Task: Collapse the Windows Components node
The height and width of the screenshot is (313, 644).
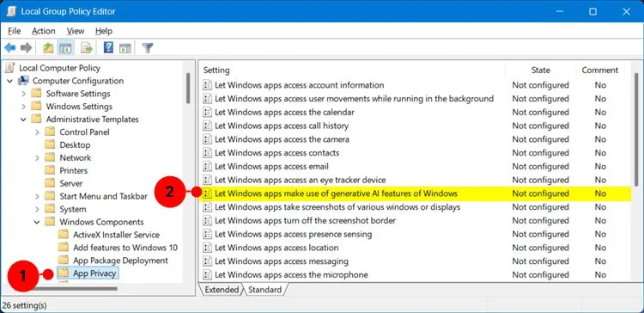Action: coord(37,222)
